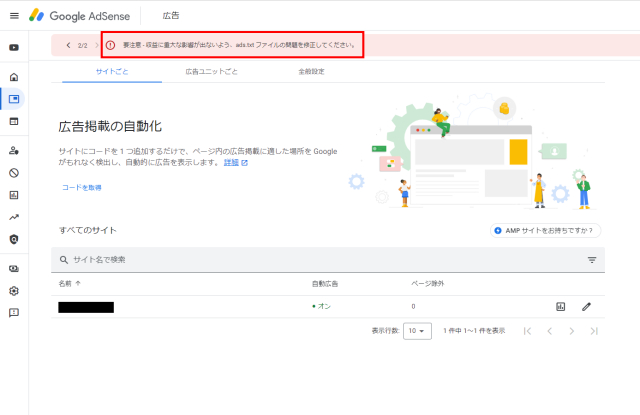Screen dimensions: 640x415
Task: Click the サイト名で検索 search field
Action: click(x=300, y=260)
